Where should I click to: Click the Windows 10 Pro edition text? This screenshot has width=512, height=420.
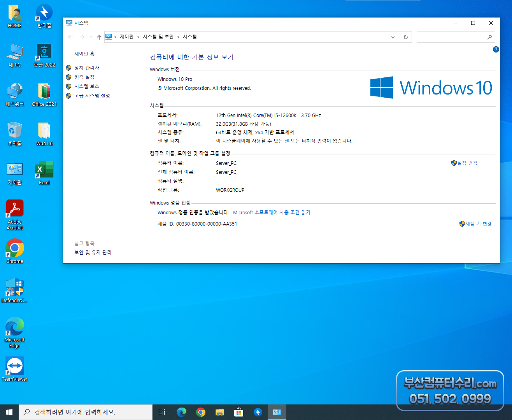pyautogui.click(x=175, y=79)
